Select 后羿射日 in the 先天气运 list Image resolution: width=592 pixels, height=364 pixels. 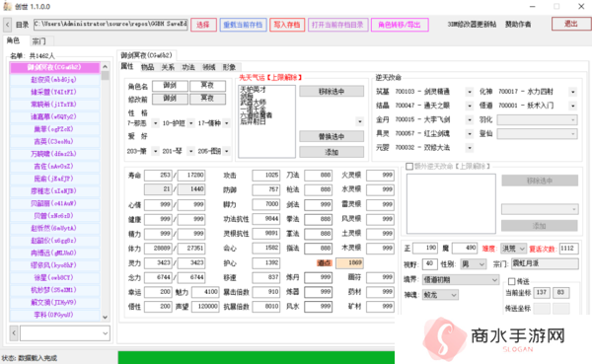(254, 122)
